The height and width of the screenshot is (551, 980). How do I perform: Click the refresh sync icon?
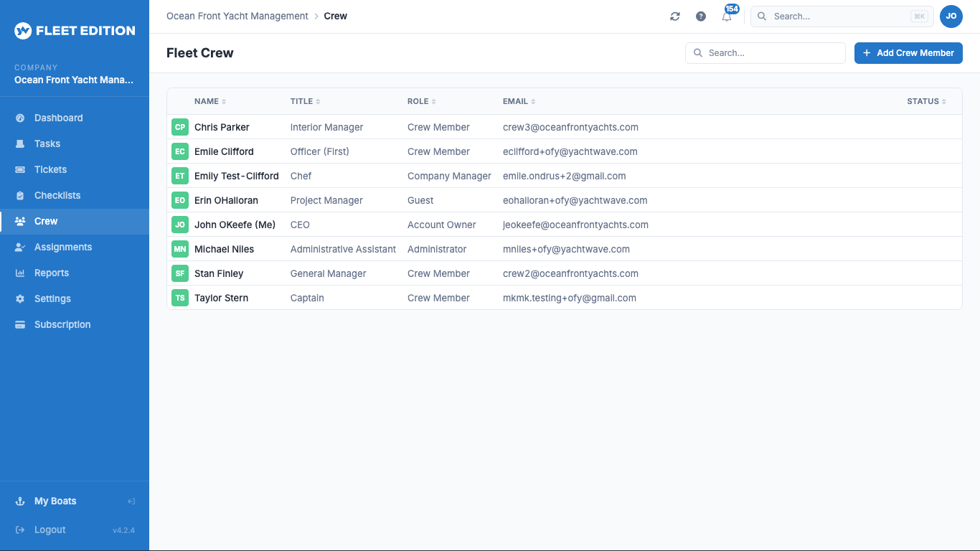click(x=675, y=17)
